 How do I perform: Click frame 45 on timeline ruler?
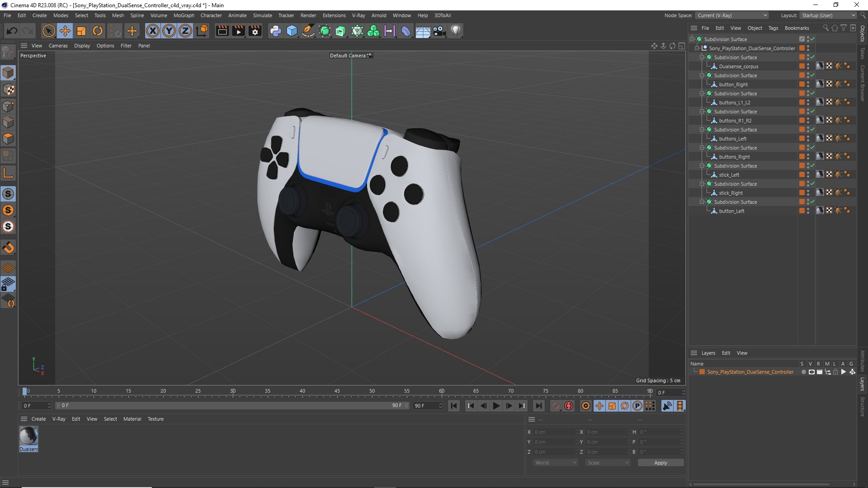coord(337,391)
